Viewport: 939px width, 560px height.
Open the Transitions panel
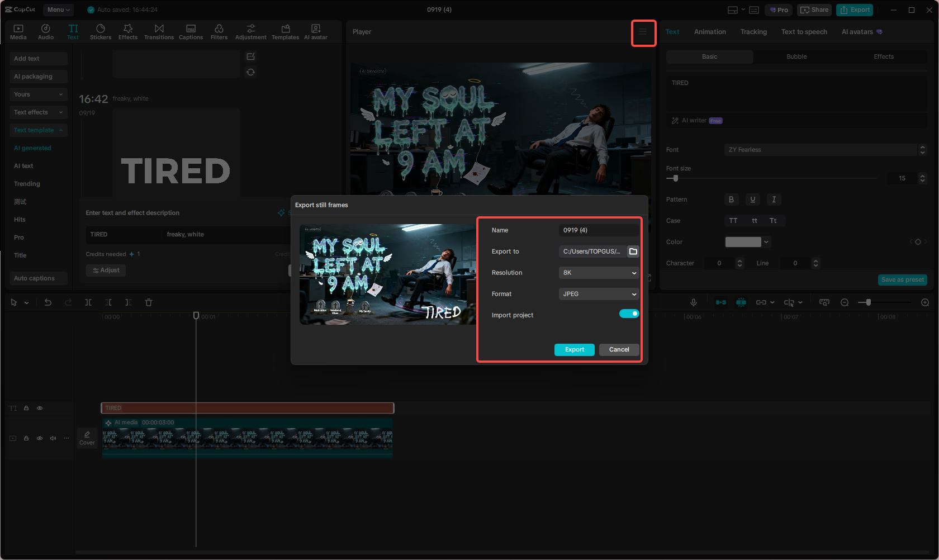(159, 32)
